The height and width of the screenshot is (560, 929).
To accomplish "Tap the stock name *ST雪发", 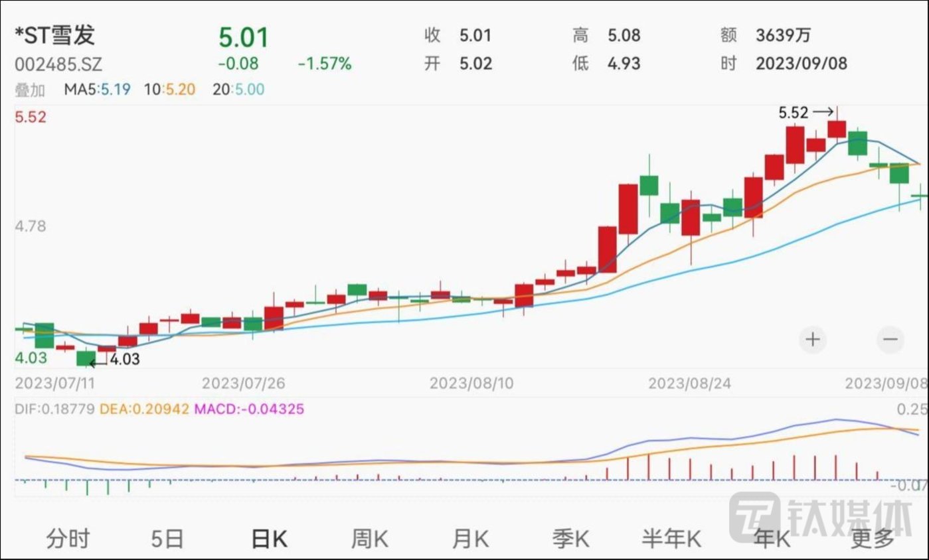I will tap(55, 36).
